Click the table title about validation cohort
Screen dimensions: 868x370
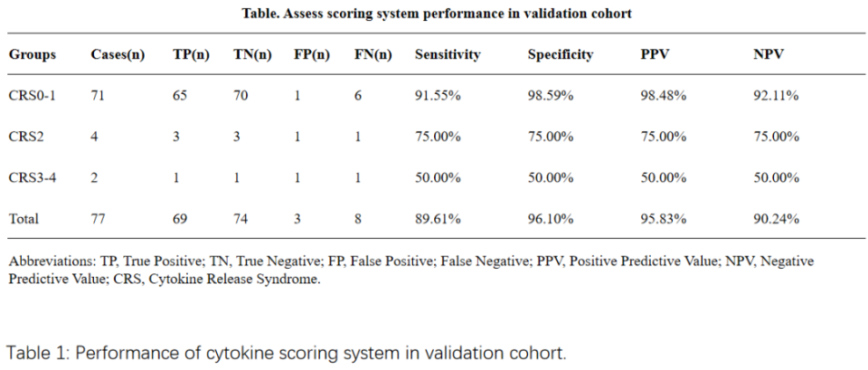[x=437, y=14]
